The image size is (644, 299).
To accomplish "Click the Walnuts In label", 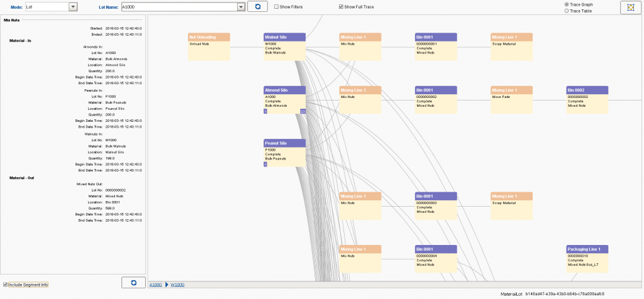I will pyautogui.click(x=93, y=134).
